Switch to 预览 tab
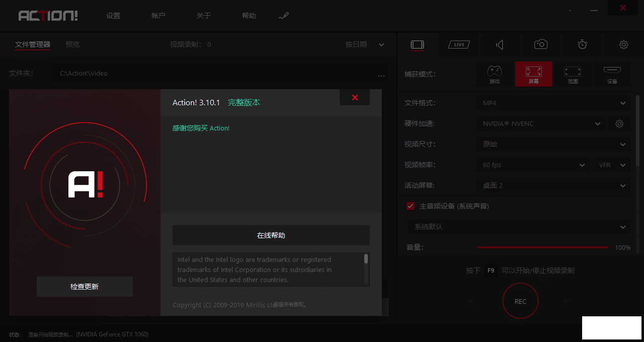 click(x=72, y=44)
